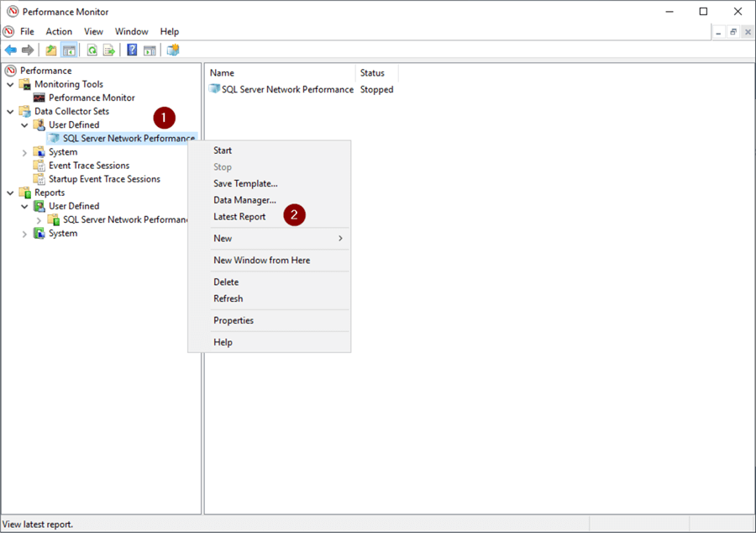
Task: Toggle Show/Hide Action Pane toolbar icon
Action: [x=150, y=50]
